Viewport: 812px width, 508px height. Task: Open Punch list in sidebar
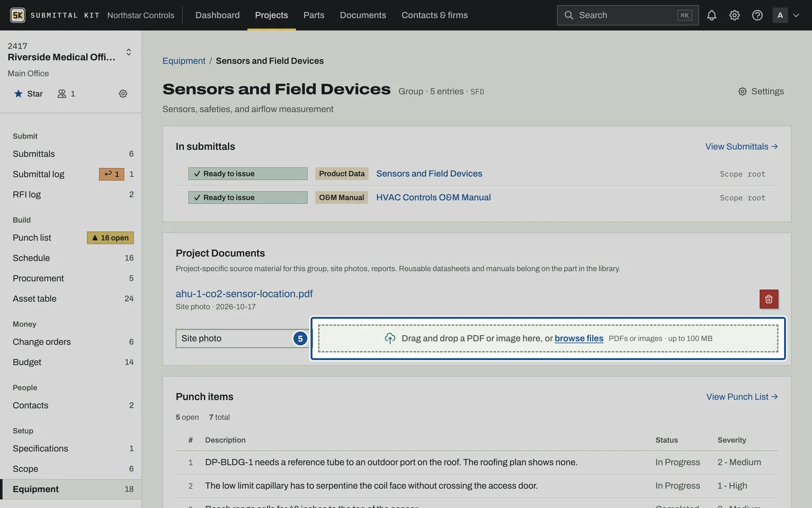(71, 238)
